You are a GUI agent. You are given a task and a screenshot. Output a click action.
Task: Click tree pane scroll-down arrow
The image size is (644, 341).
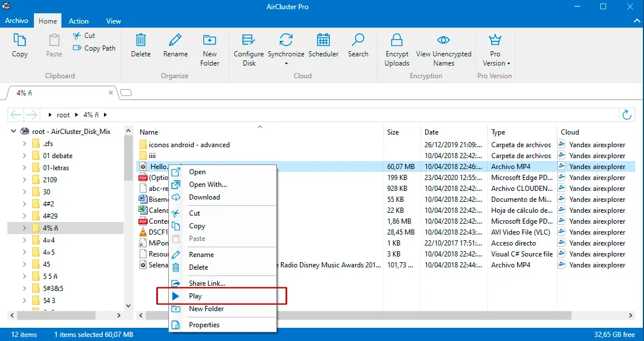pos(128,305)
